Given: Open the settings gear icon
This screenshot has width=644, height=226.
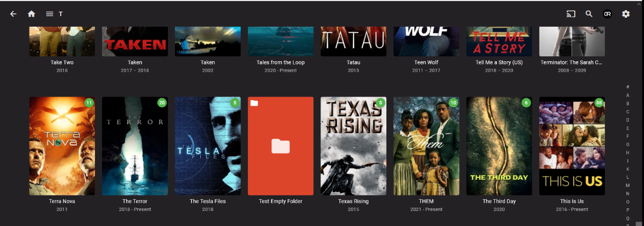Looking at the screenshot, I should point(626,14).
